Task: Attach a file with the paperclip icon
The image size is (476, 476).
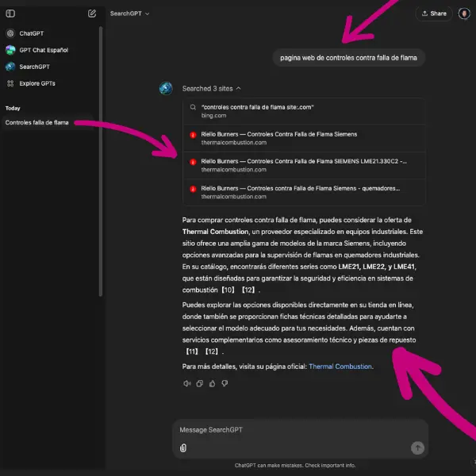Action: [x=183, y=447]
